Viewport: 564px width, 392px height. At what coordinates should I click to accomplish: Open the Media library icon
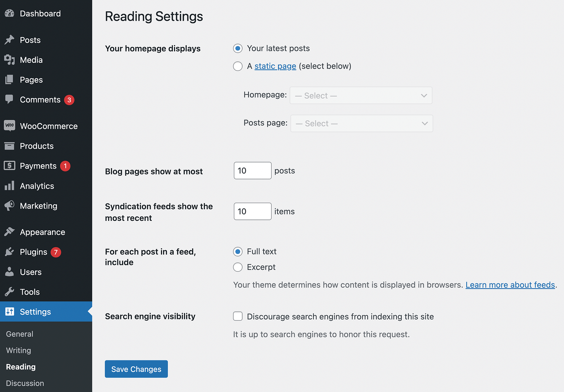tap(9, 60)
